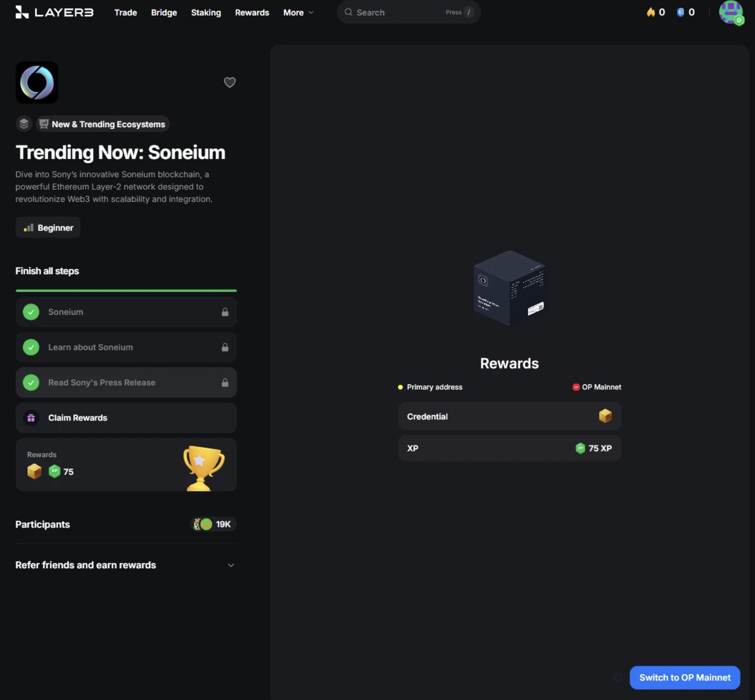The image size is (755, 700).
Task: Select the Claim Rewards step
Action: click(126, 418)
